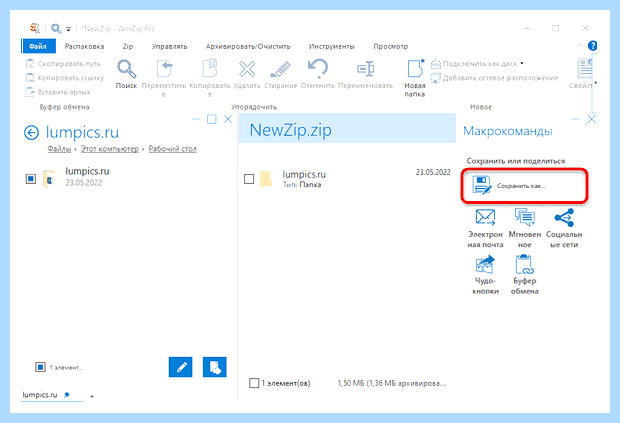Open the Файлы breadcrumb link
The width and height of the screenshot is (620, 423).
tap(59, 149)
